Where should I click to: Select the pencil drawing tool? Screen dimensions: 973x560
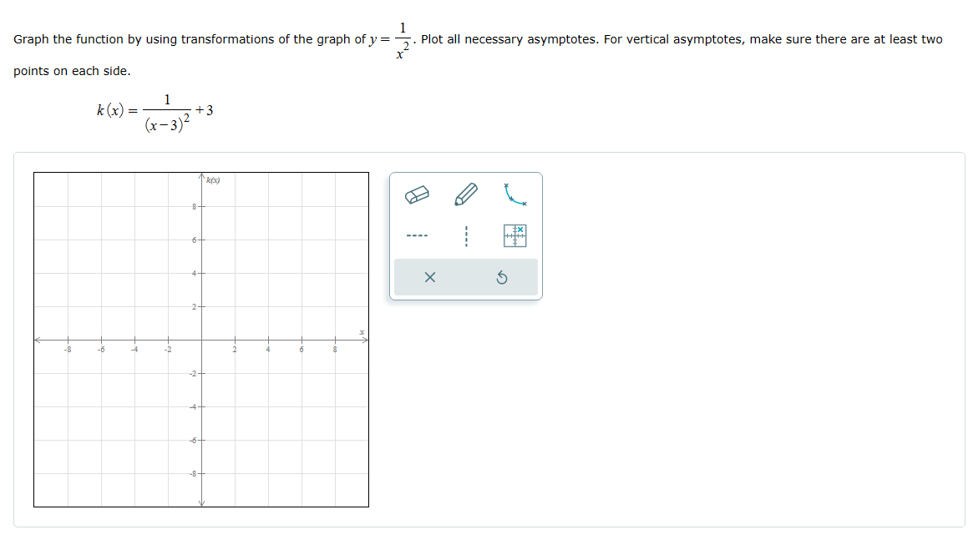point(465,193)
